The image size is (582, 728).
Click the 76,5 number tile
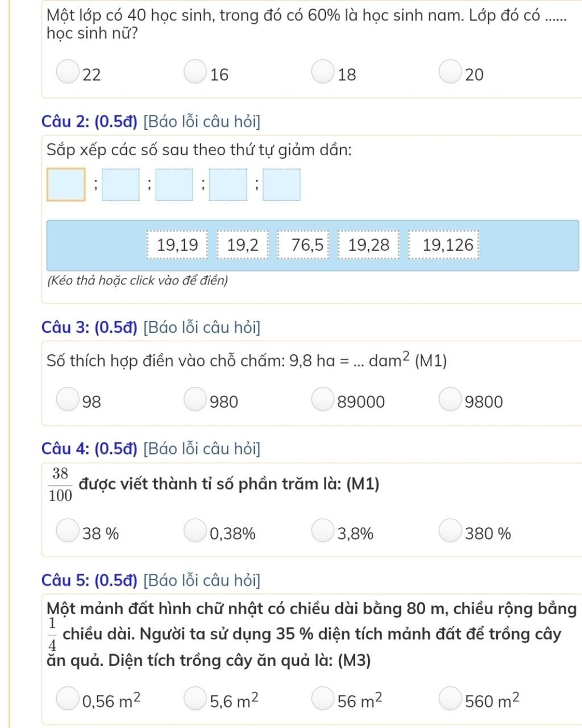pyautogui.click(x=307, y=245)
